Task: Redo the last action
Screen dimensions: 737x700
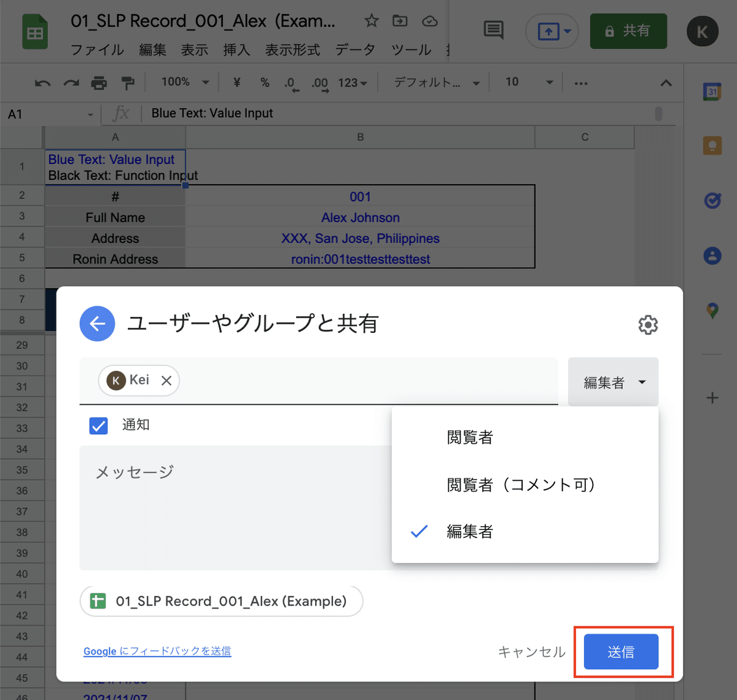Action: point(72,83)
